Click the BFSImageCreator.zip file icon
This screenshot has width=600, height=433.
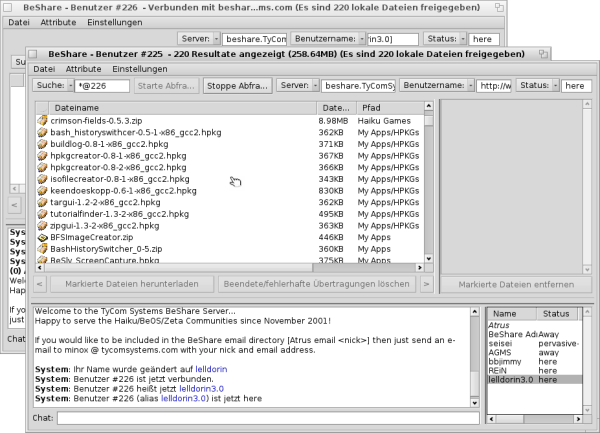[x=42, y=238]
